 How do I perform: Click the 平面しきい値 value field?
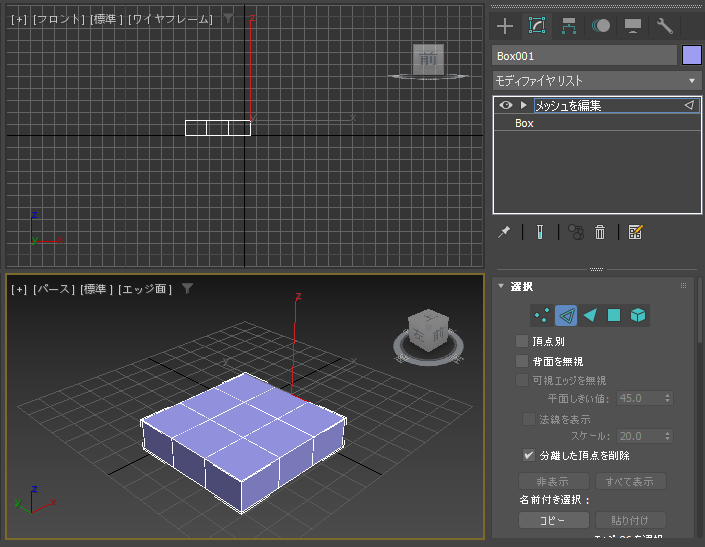pyautogui.click(x=640, y=398)
